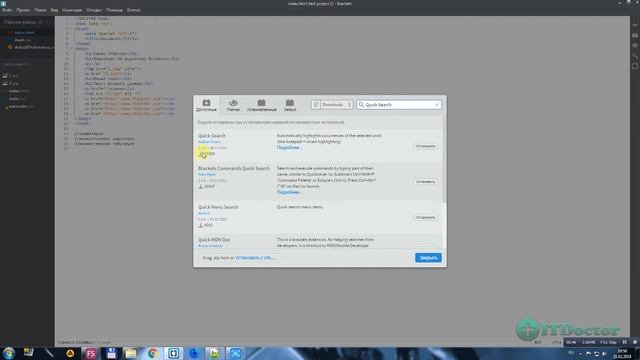
Task: Click Extension Manager icon in right toolbar
Action: [x=635, y=36]
